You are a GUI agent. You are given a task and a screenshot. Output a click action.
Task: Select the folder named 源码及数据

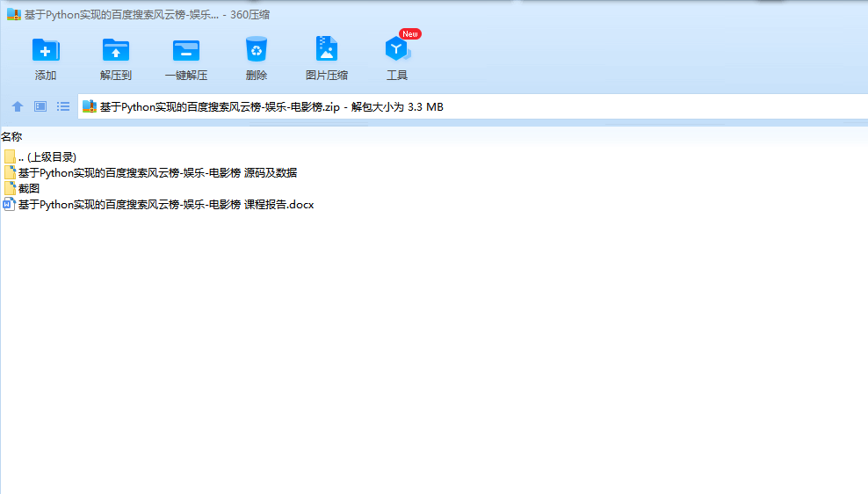coord(158,173)
